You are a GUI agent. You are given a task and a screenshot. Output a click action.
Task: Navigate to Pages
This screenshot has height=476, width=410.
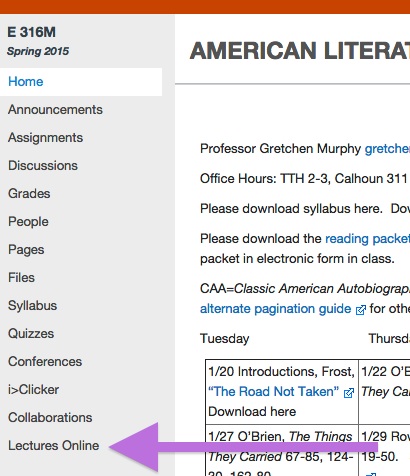[26, 250]
